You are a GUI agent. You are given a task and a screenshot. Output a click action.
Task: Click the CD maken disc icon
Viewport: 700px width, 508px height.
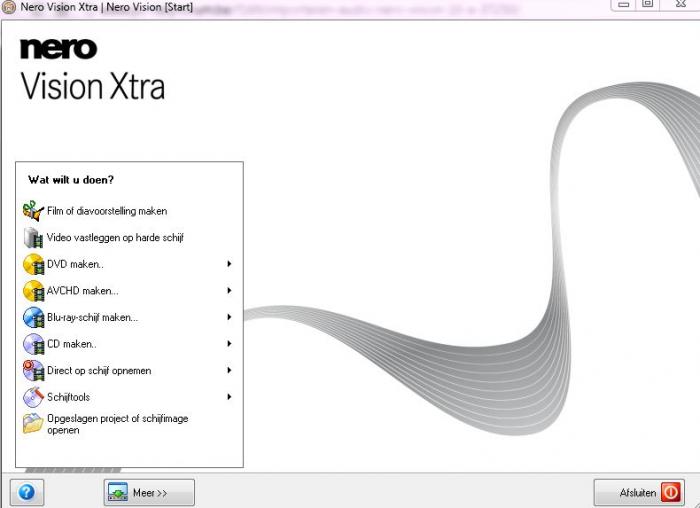(33, 344)
